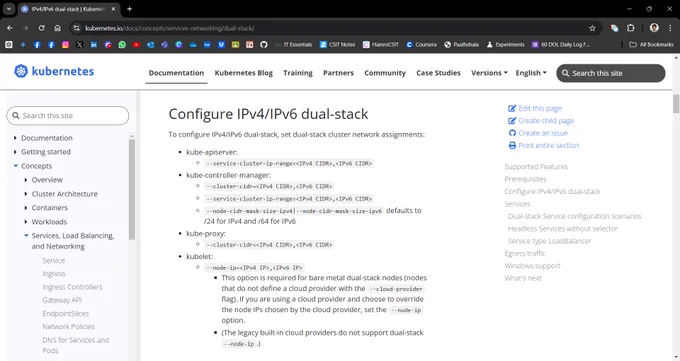This screenshot has height=361, width=680.
Task: Expand the Containers tree item
Action: click(x=26, y=208)
